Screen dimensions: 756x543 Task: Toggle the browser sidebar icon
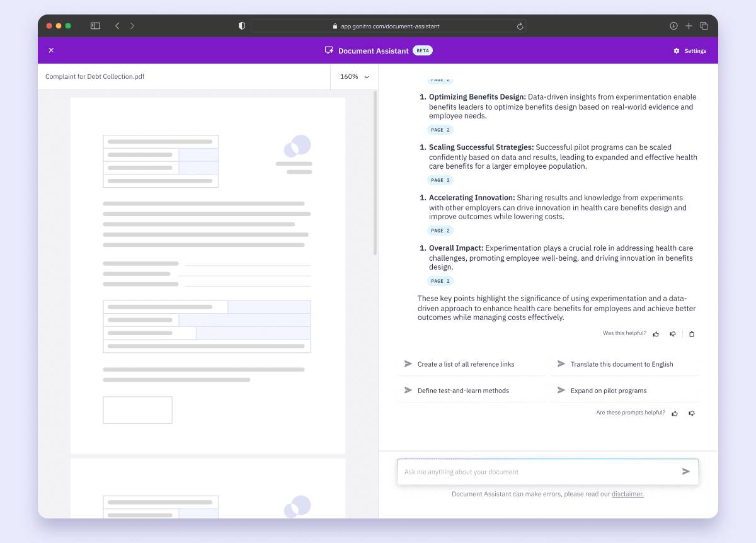95,26
